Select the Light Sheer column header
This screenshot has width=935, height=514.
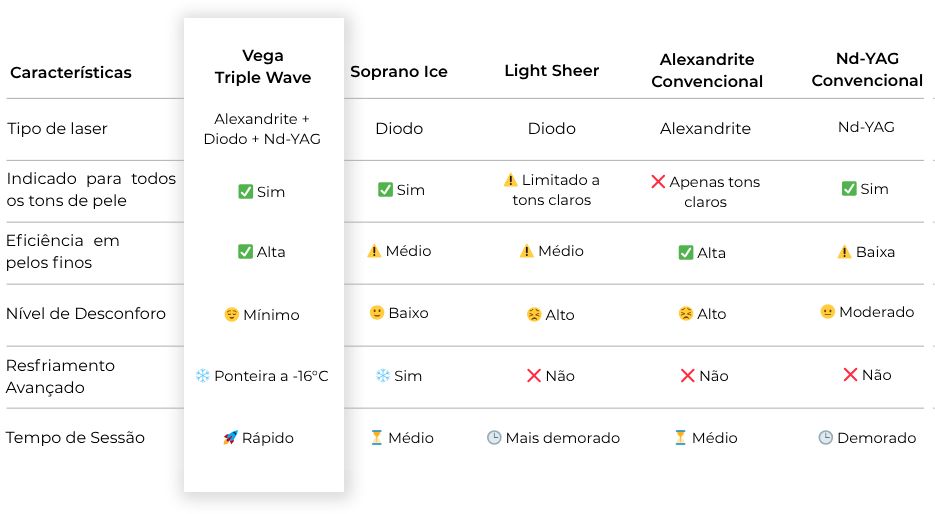(x=552, y=70)
